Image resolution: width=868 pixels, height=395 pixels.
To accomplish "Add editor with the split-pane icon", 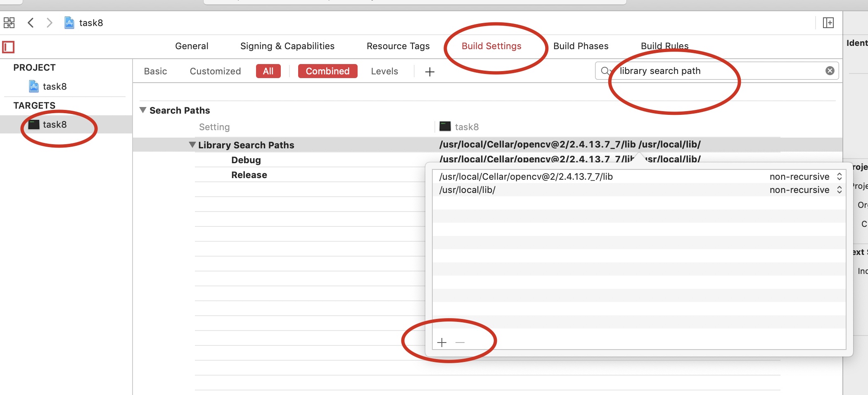I will pos(828,23).
